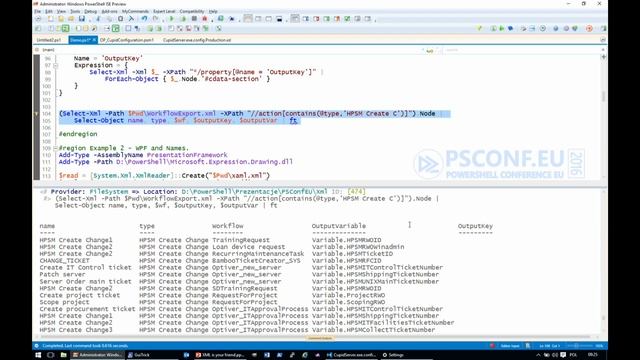Click the vertical scrollbar of the script editor

[603, 96]
